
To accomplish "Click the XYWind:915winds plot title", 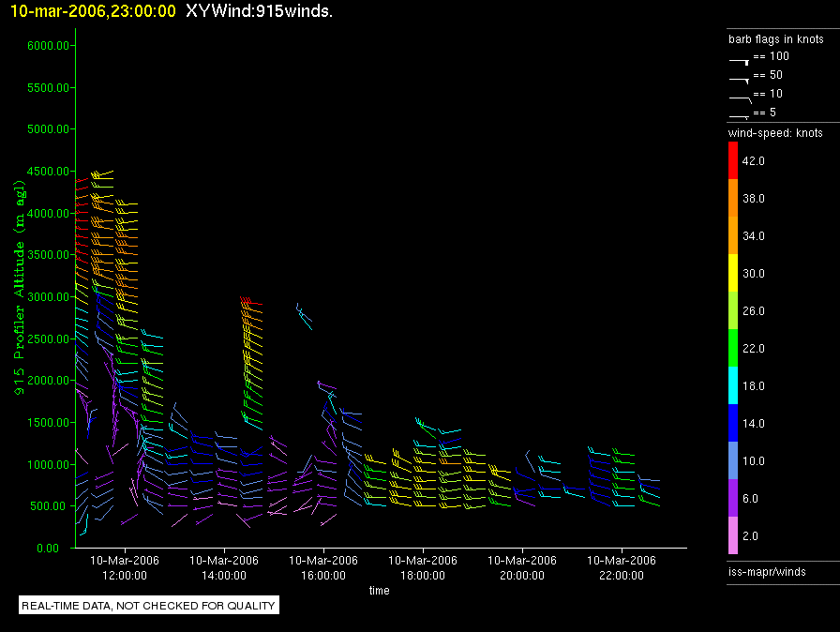I will click(260, 10).
